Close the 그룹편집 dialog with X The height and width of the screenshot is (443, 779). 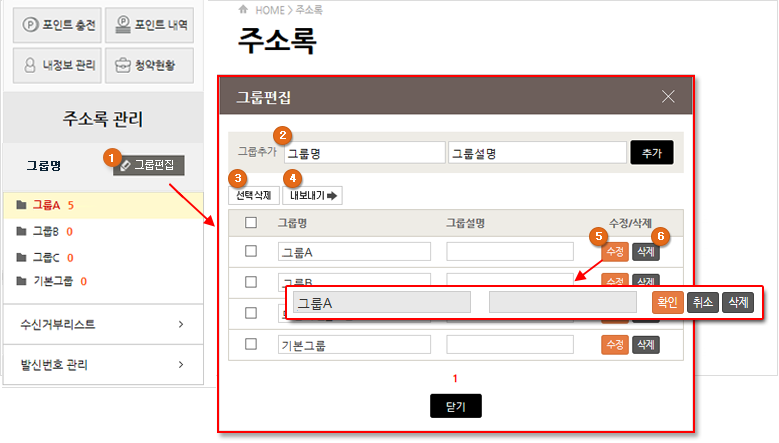tap(668, 97)
